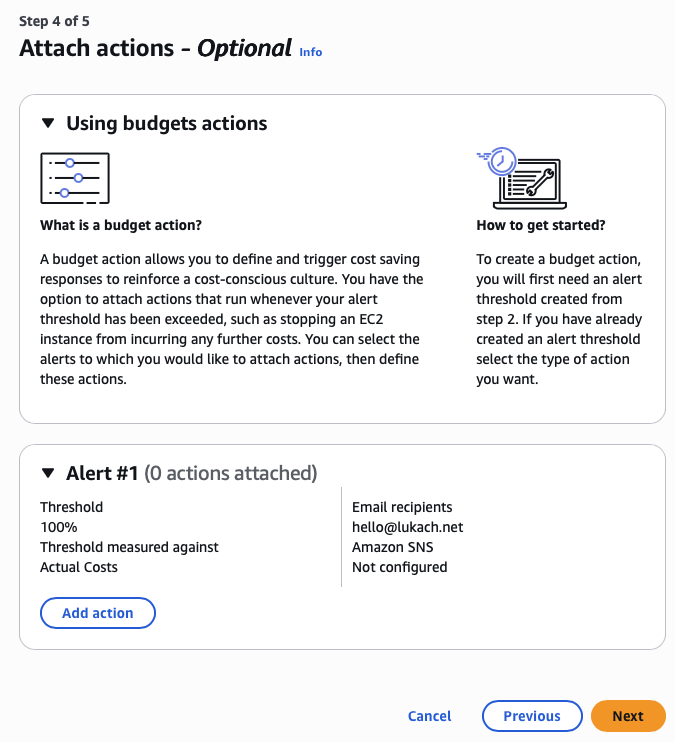
Task: Click the Actual Costs value
Action: 79,567
